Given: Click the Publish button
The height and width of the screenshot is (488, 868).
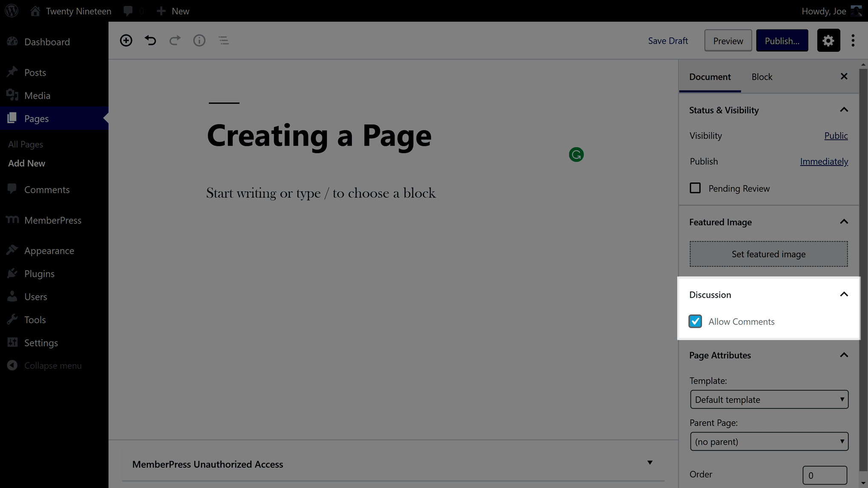Looking at the screenshot, I should click(782, 40).
